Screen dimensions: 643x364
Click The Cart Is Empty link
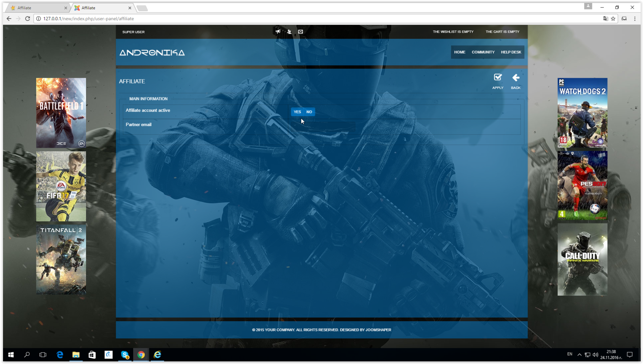coord(502,32)
